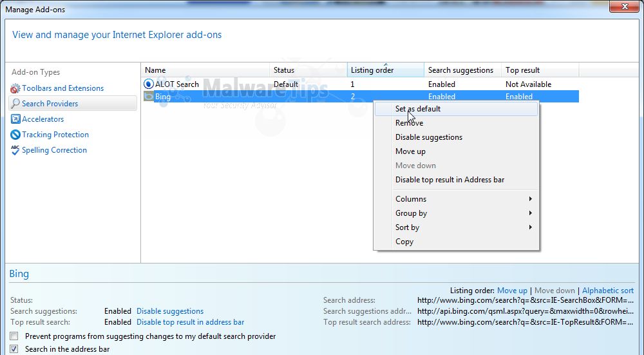Click 'Disable suggestions' link in details pane
The image size is (644, 355).
(x=170, y=311)
